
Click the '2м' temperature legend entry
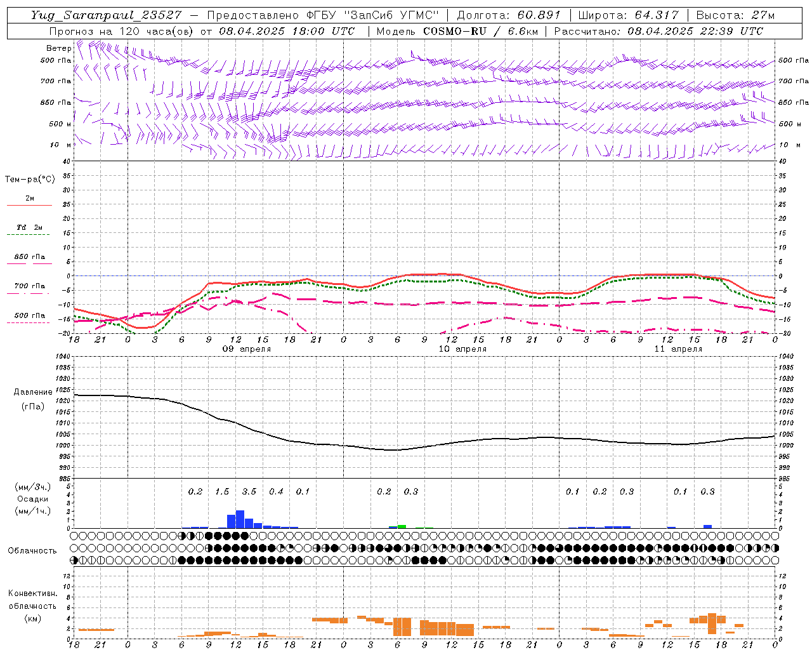tap(30, 199)
